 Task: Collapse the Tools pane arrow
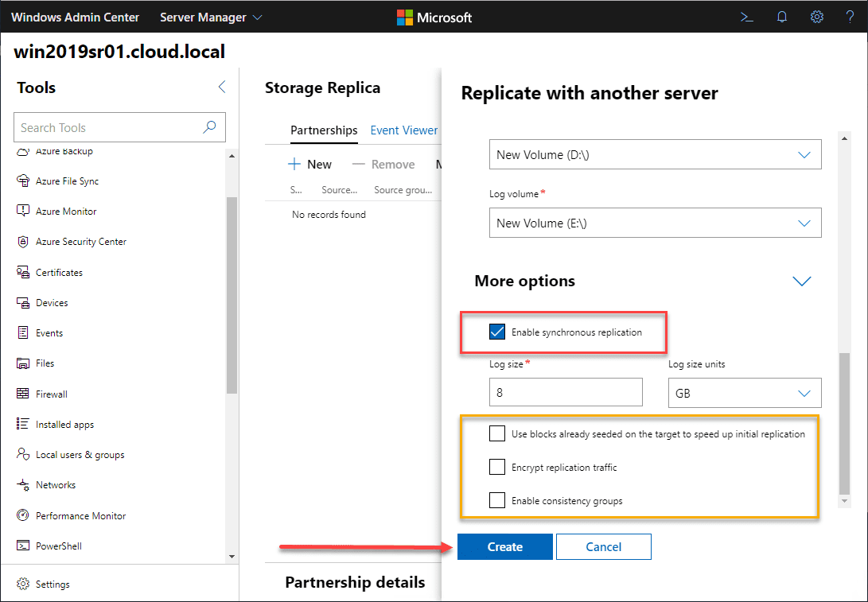222,87
